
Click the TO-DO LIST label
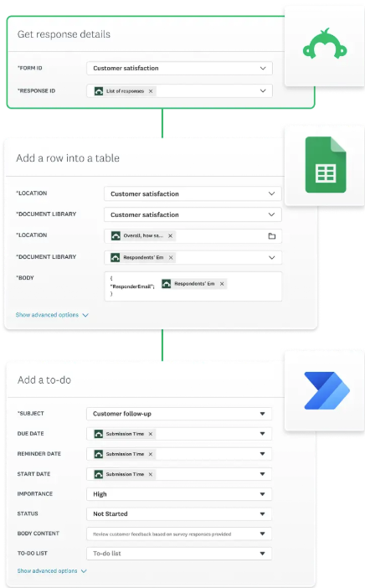[x=32, y=554]
